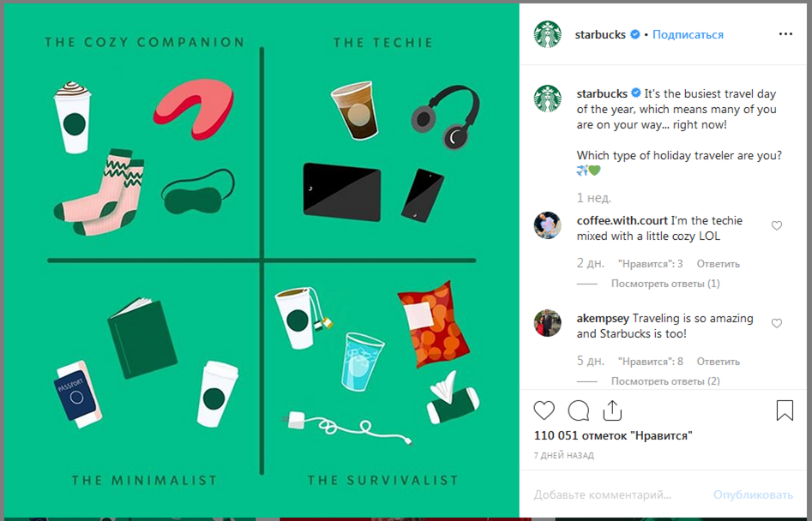Reply to coffee.with.court's comment
This screenshot has height=521, width=812.
(718, 264)
